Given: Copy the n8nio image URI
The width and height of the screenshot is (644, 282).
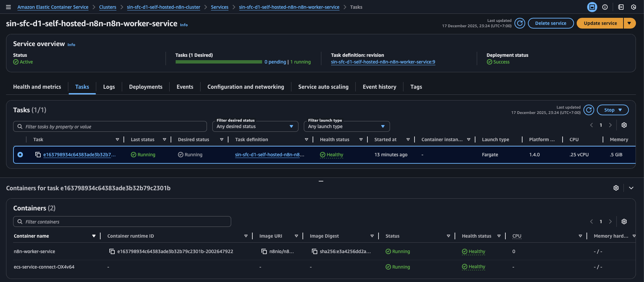Looking at the screenshot, I should tap(264, 251).
